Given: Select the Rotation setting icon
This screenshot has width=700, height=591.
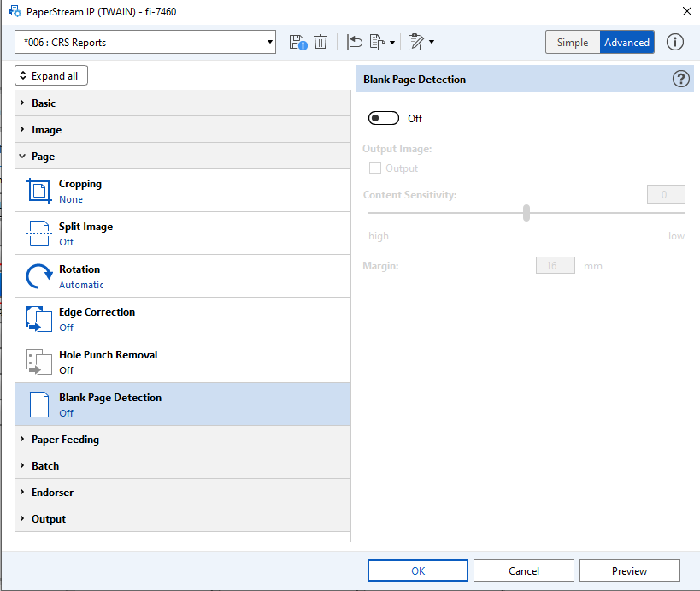Looking at the screenshot, I should (38, 276).
